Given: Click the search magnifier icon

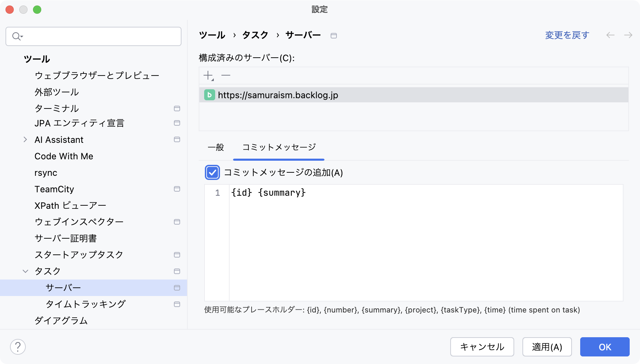Looking at the screenshot, I should pos(17,36).
